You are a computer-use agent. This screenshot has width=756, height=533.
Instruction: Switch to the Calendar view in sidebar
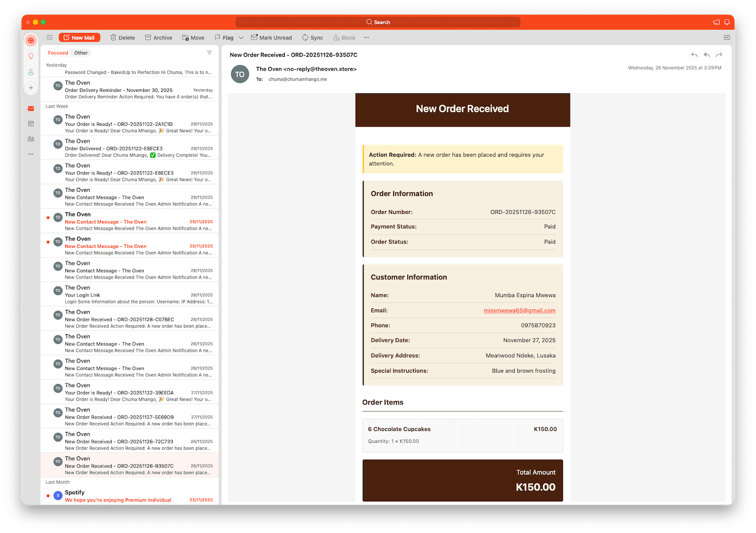point(31,124)
